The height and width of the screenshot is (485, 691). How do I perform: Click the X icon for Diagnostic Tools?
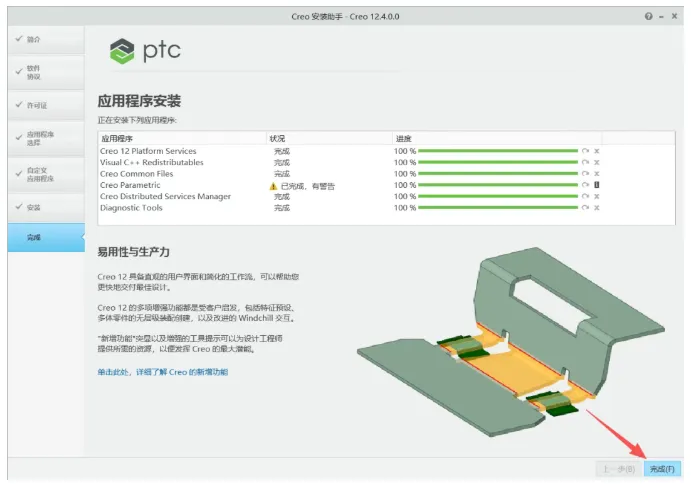click(x=597, y=208)
